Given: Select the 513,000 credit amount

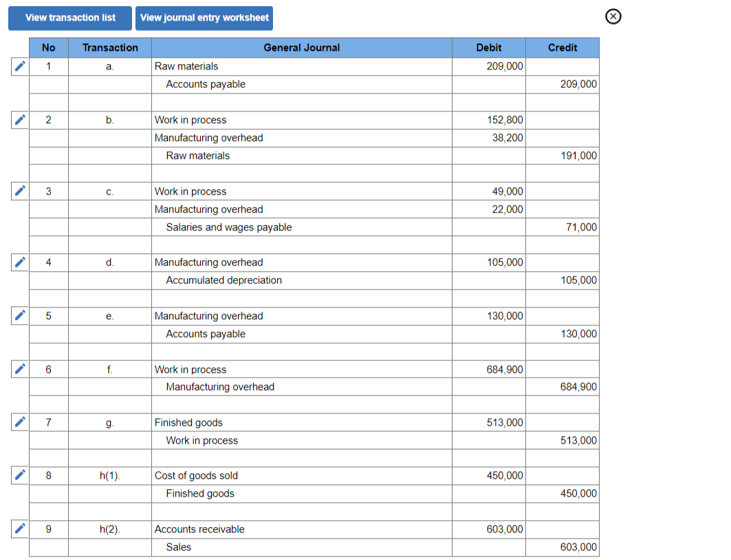Looking at the screenshot, I should [x=563, y=440].
